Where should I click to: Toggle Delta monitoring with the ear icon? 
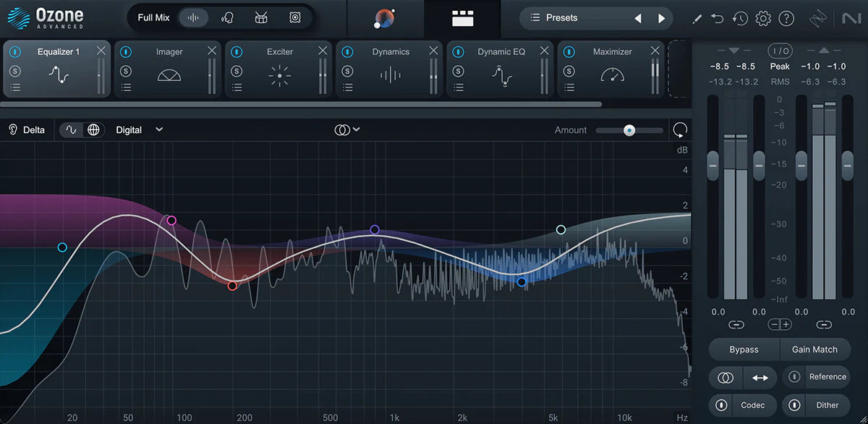coord(13,130)
